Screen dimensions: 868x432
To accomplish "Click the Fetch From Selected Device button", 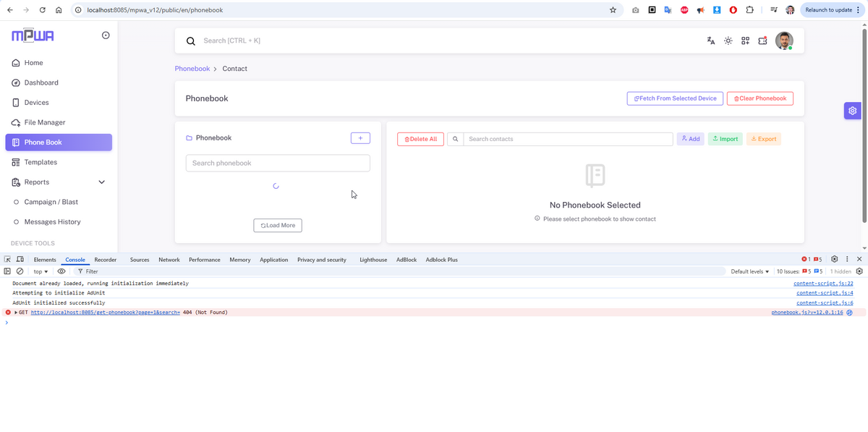I will coord(675,98).
